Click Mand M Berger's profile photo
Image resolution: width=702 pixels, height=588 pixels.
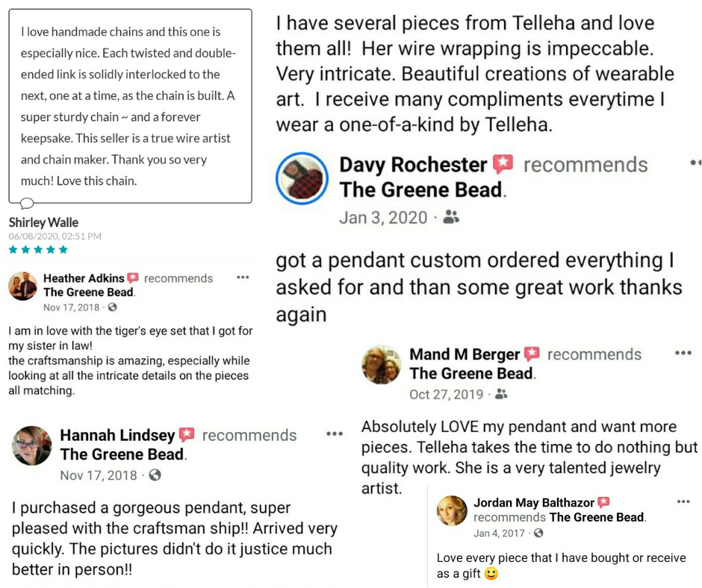click(x=382, y=365)
